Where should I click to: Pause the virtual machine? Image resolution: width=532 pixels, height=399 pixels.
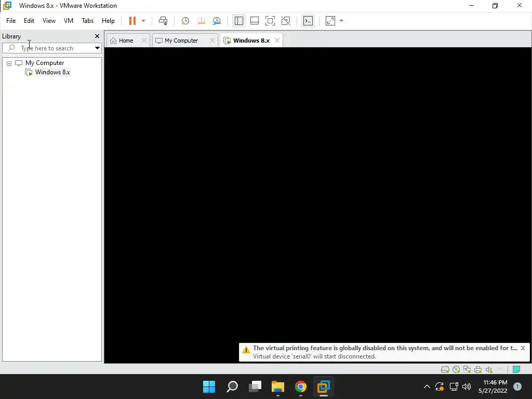pos(132,21)
